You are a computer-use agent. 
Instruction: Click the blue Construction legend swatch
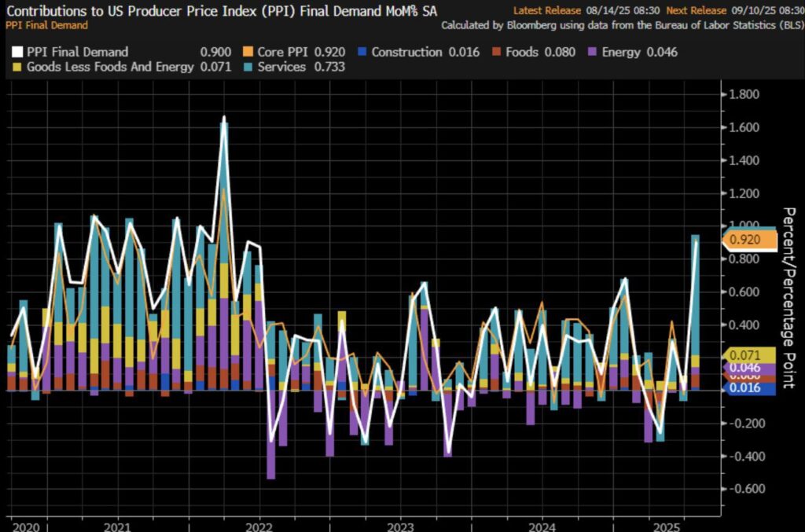pos(362,52)
